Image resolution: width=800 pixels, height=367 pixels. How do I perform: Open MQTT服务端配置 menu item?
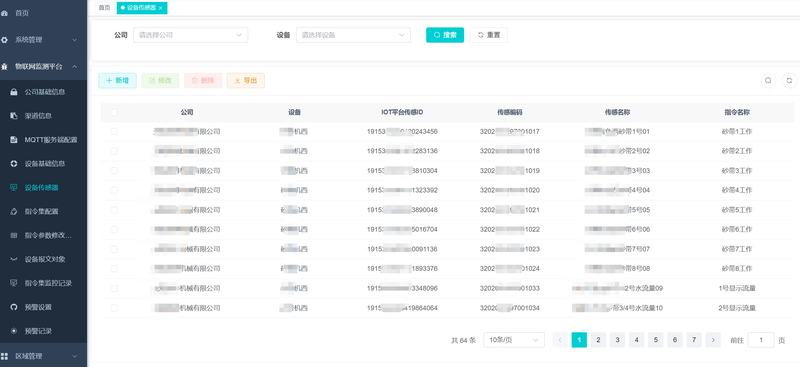tap(43, 140)
